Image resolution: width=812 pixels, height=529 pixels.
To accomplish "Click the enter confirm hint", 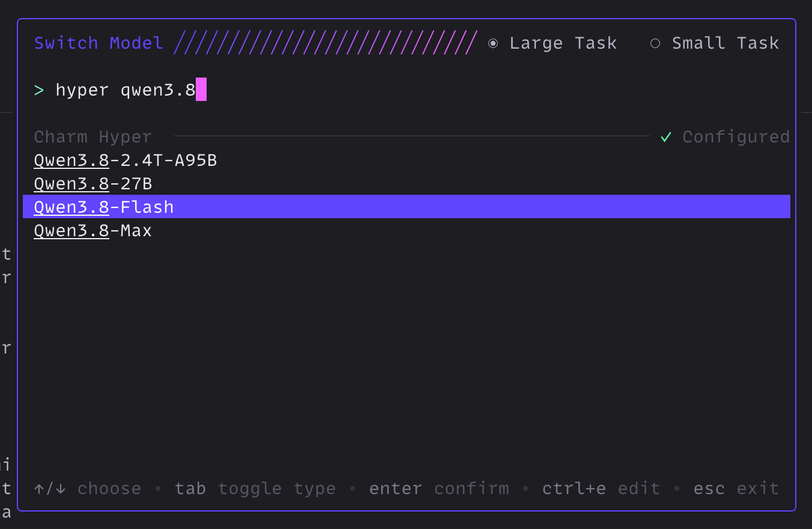I will tap(439, 489).
